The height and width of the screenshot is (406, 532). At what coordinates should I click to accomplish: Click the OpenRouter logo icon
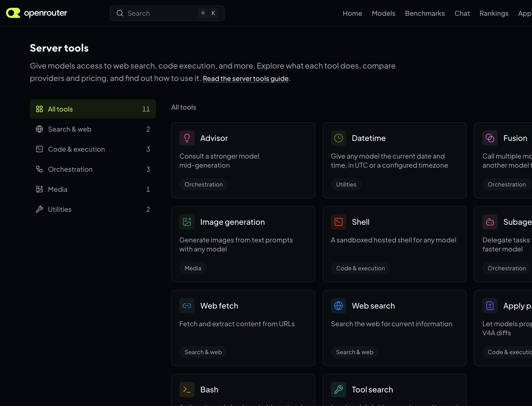[x=13, y=13]
